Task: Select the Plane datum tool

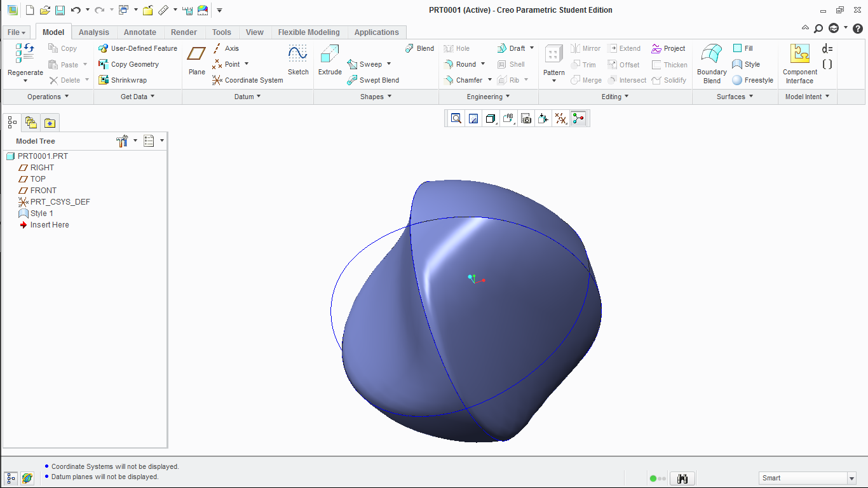Action: [x=197, y=60]
